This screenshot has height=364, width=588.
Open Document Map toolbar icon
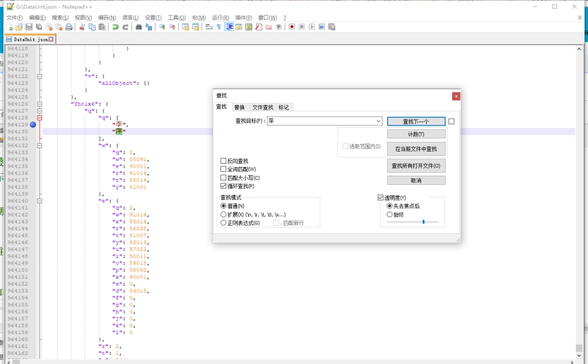[x=249, y=27]
